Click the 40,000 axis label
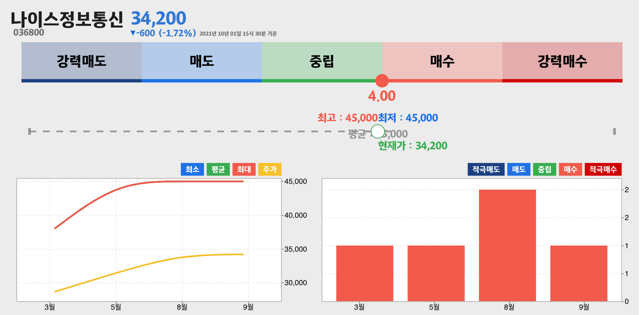Screen dimensions: 644x315 (296, 215)
